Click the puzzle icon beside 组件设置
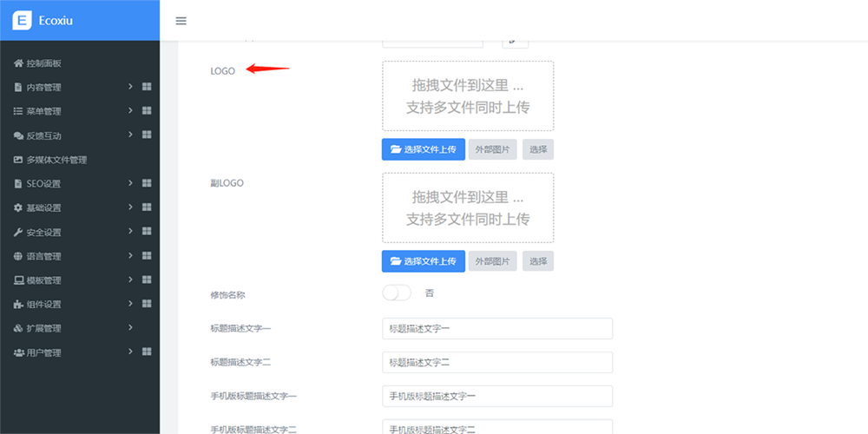The height and width of the screenshot is (434, 868). [x=18, y=304]
